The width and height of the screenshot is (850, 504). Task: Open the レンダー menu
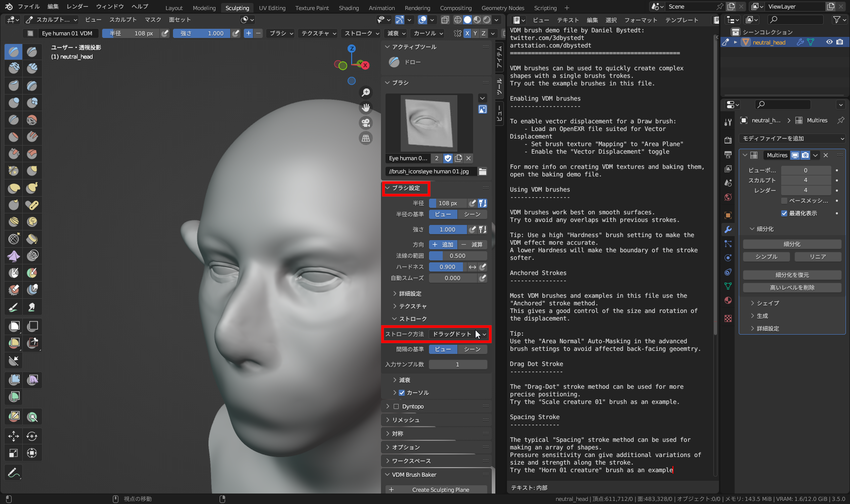(x=77, y=7)
